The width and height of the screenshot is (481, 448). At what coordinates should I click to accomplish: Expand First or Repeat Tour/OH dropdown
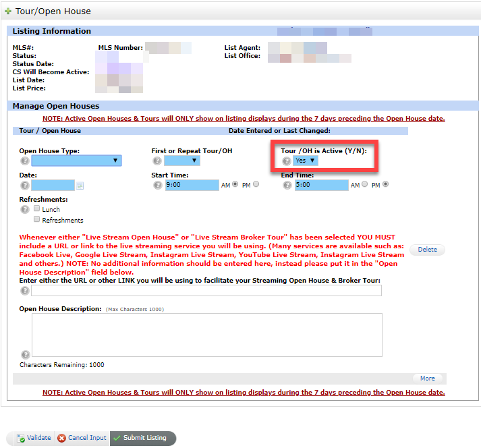(x=181, y=161)
